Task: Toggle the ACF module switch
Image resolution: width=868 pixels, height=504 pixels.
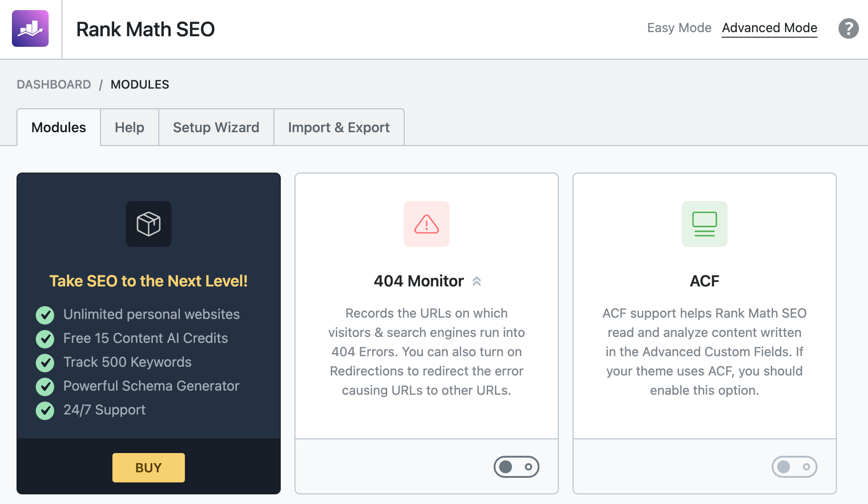Action: 794,467
